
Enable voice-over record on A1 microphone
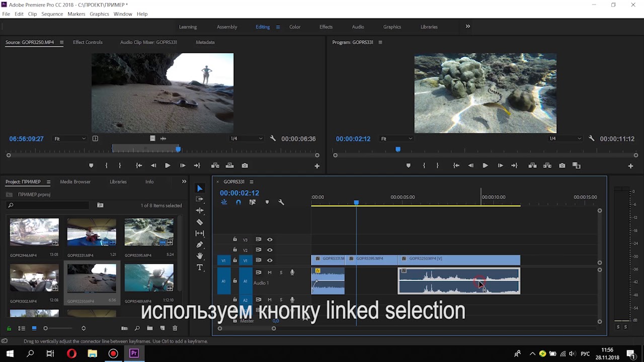pyautogui.click(x=292, y=273)
